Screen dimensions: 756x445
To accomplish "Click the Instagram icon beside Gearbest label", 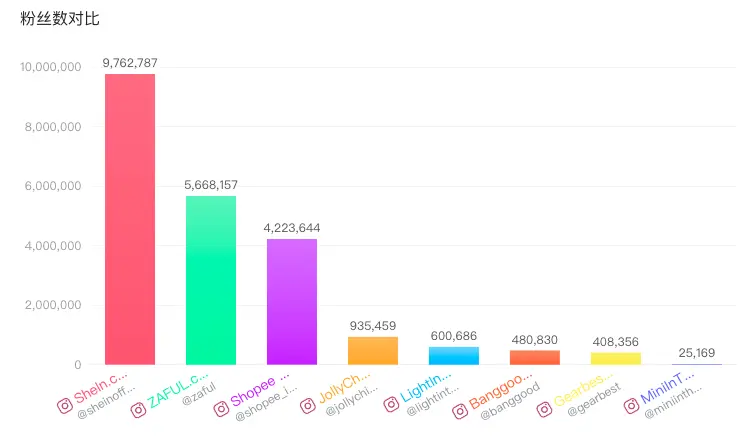I will point(544,409).
